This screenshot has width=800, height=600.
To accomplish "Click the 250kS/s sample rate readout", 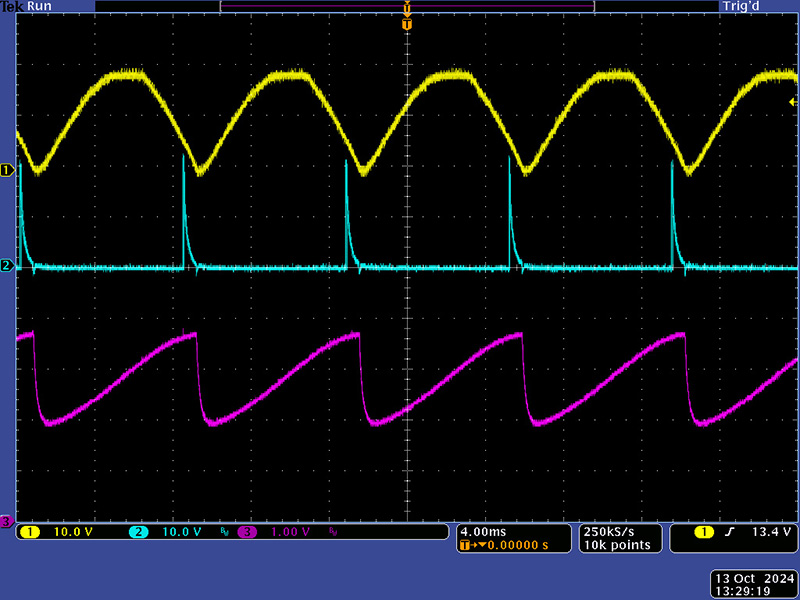I will click(608, 531).
